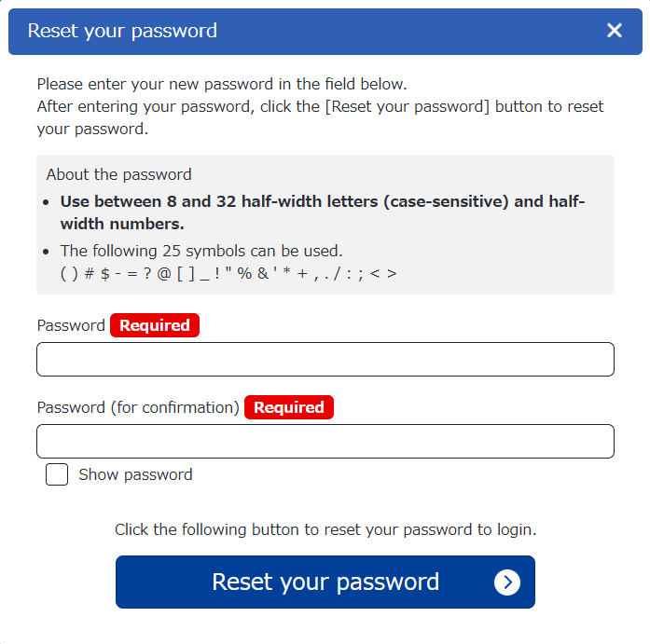The width and height of the screenshot is (650, 644).
Task: Click the list of allowed symbols
Action: coord(228,273)
